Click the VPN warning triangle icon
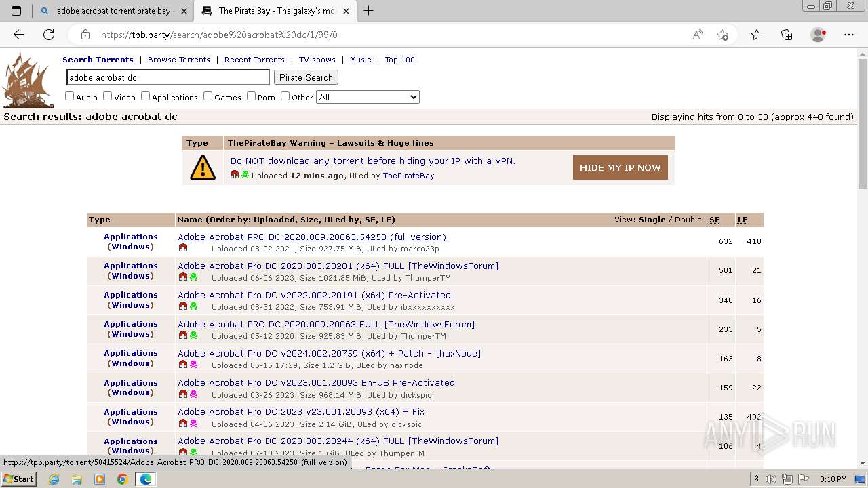Image resolution: width=868 pixels, height=488 pixels. [x=203, y=167]
